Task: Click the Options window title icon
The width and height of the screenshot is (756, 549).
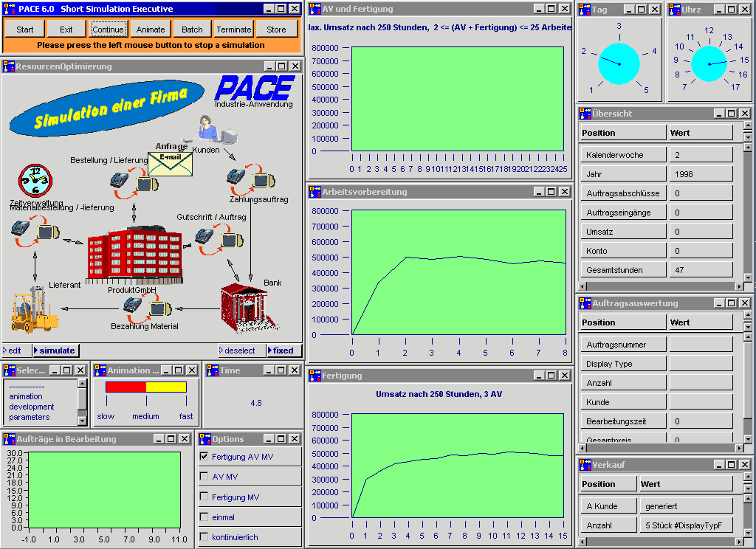Action: click(x=205, y=439)
